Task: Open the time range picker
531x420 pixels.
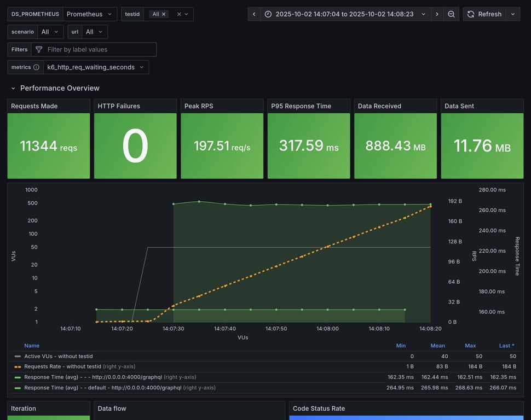Action: tap(345, 14)
